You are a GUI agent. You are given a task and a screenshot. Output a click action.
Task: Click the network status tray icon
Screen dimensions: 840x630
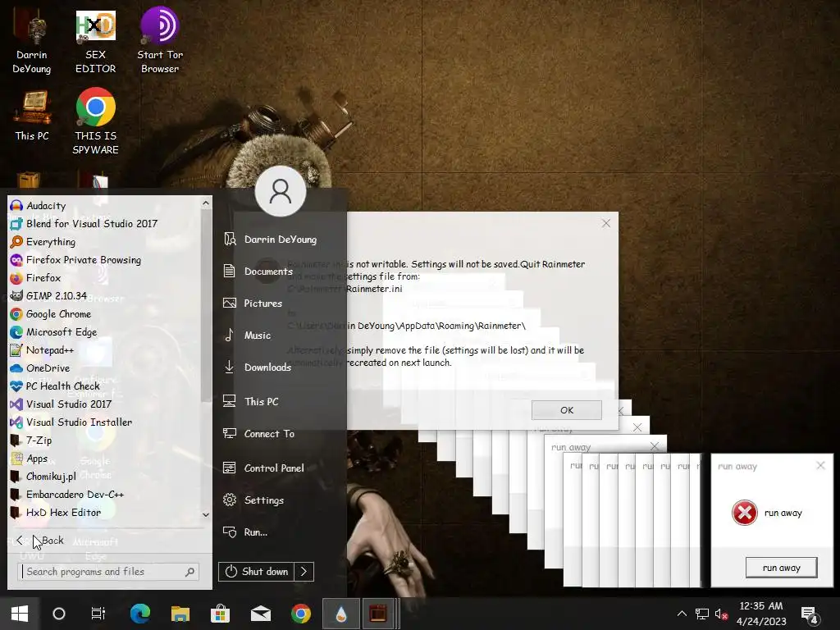tap(702, 614)
